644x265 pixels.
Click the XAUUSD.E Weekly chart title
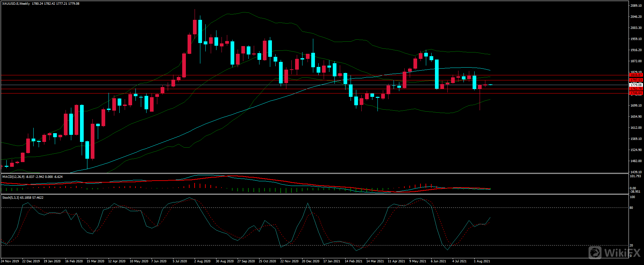pos(16,4)
